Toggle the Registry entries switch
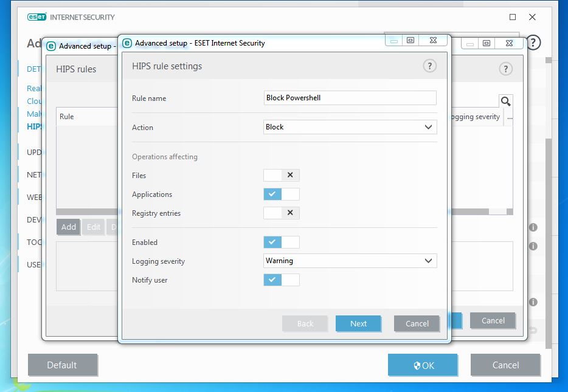Viewport: 568px width, 392px height. [282, 213]
